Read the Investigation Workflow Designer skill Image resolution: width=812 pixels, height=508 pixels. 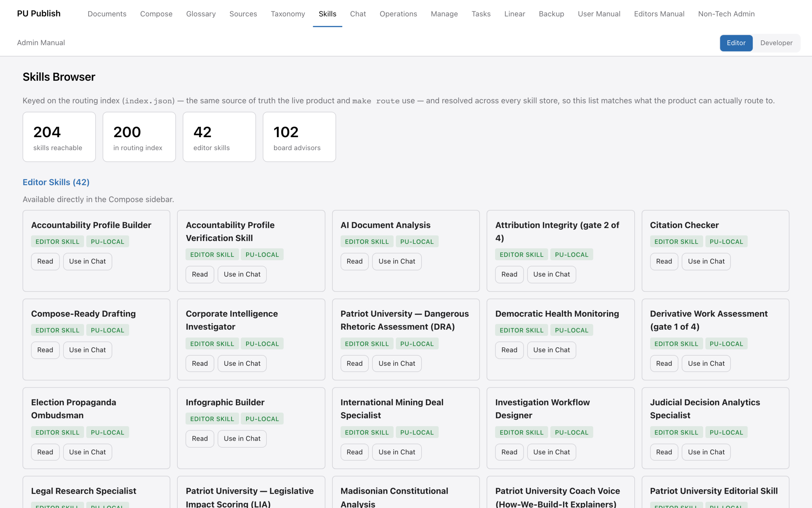[509, 452]
